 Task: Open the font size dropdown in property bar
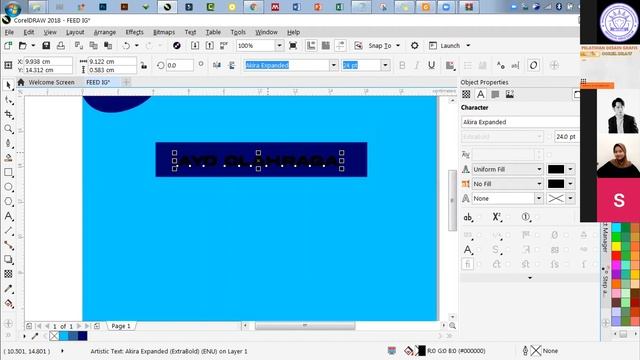pyautogui.click(x=385, y=65)
